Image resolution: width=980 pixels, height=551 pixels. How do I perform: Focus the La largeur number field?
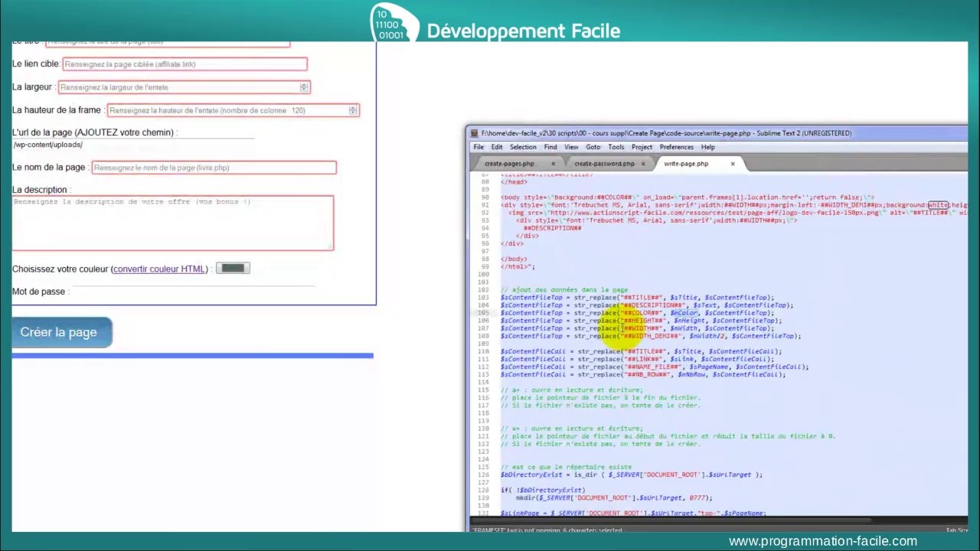point(184,87)
